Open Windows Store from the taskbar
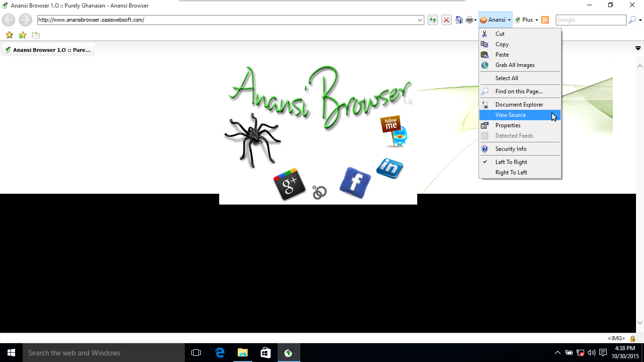 pyautogui.click(x=265, y=353)
